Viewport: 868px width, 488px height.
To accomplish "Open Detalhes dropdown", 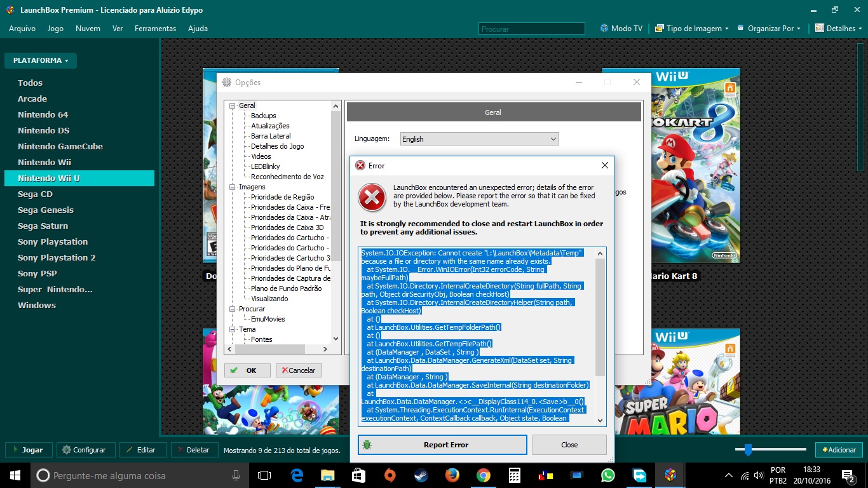I will (839, 29).
